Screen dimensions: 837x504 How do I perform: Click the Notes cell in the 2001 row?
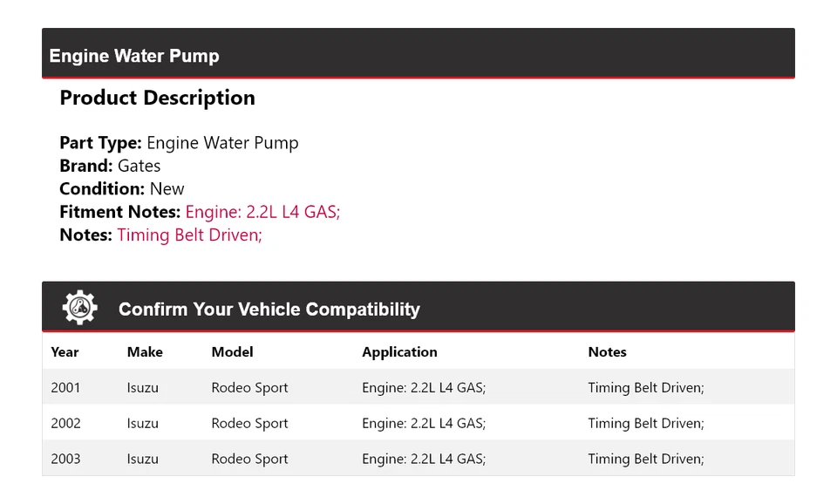645,388
